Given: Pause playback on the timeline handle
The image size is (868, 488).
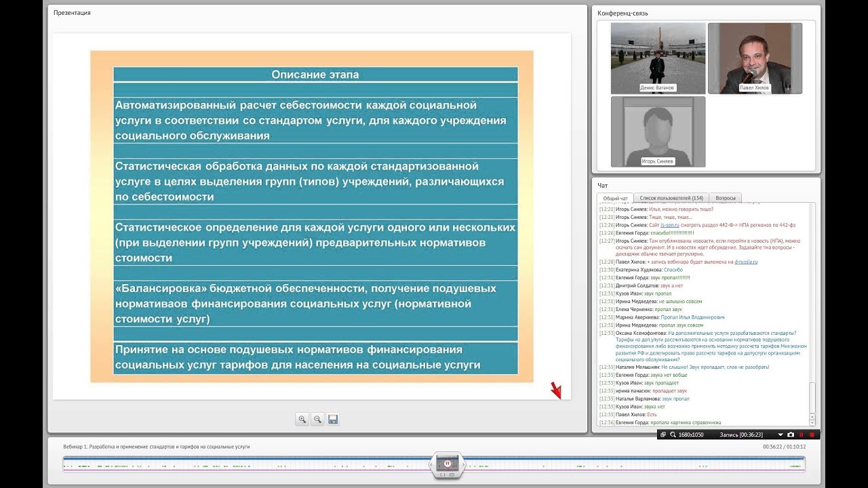Looking at the screenshot, I should click(x=448, y=464).
